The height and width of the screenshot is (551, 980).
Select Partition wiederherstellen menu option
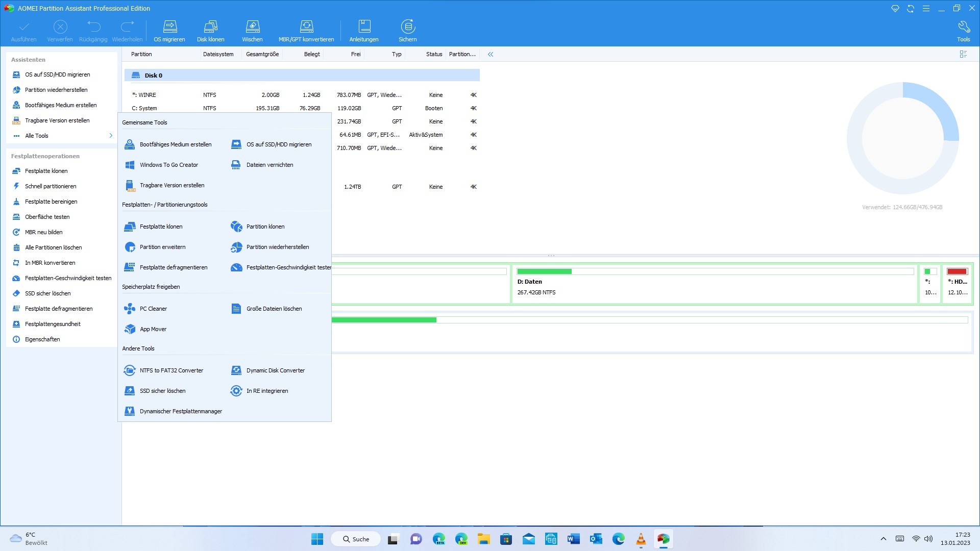[277, 247]
